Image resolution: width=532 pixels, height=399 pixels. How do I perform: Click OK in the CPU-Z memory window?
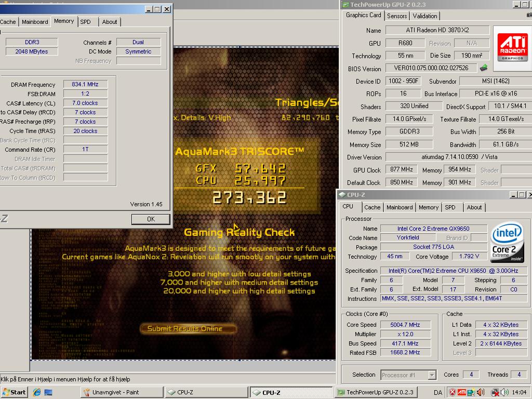(x=151, y=219)
